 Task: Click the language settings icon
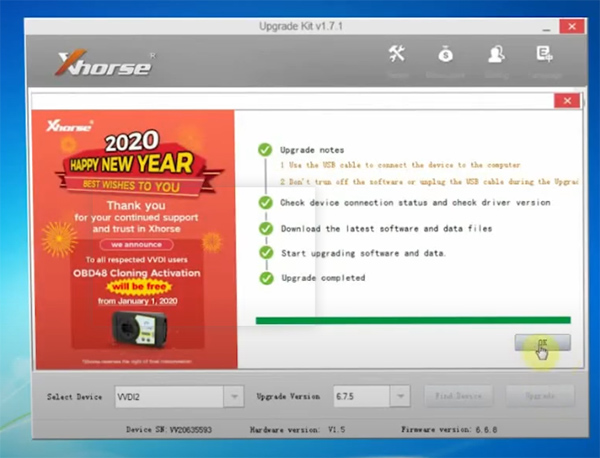[x=544, y=54]
